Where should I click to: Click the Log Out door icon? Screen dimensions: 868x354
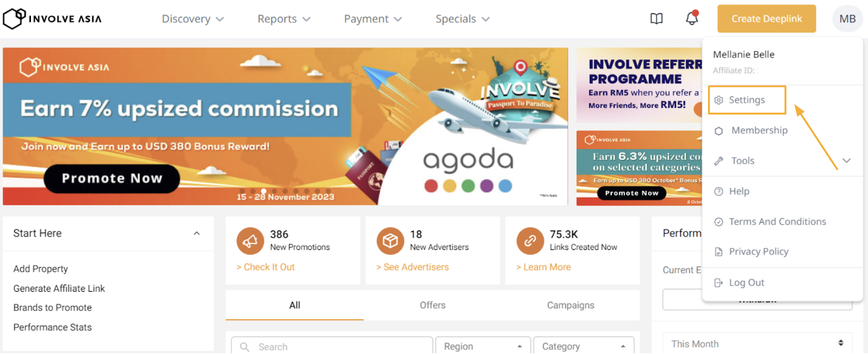(x=719, y=283)
